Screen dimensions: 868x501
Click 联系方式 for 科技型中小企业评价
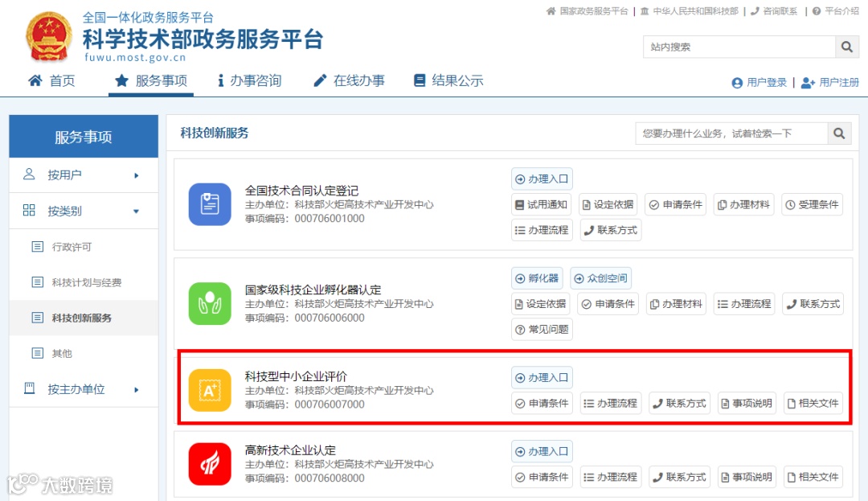[679, 403]
